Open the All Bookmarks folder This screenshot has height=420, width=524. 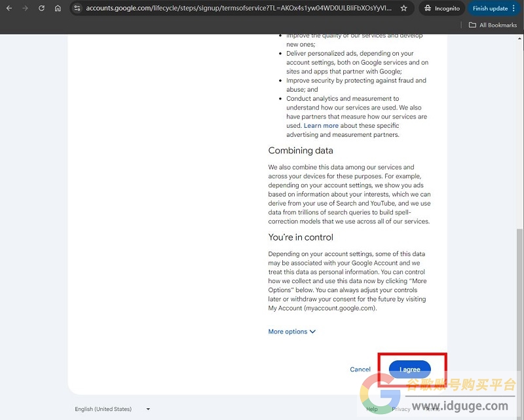pyautogui.click(x=493, y=25)
